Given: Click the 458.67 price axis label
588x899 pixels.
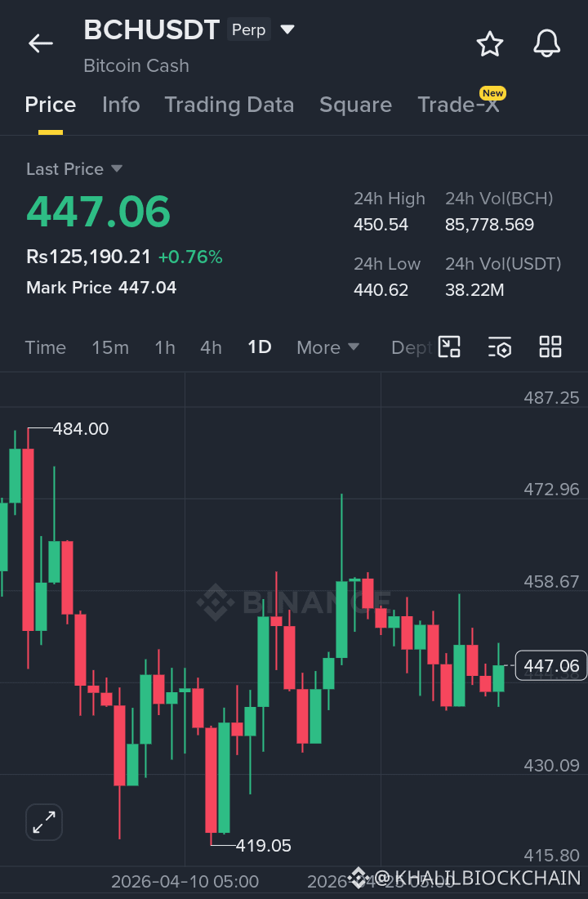Looking at the screenshot, I should [x=551, y=581].
